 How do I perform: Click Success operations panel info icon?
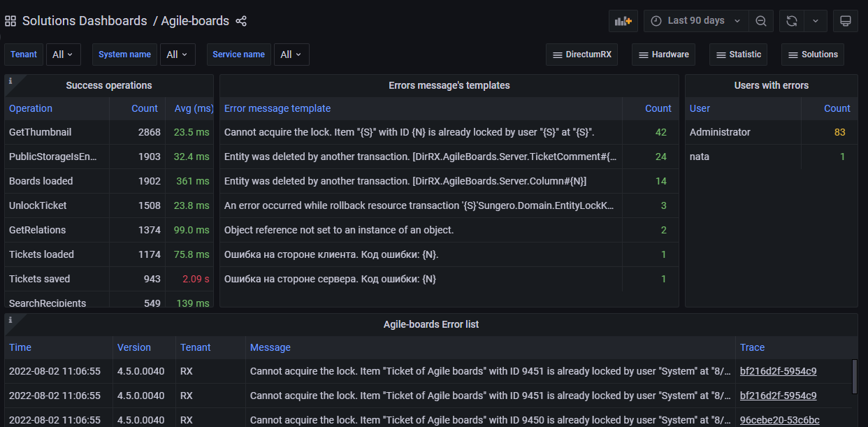point(10,81)
